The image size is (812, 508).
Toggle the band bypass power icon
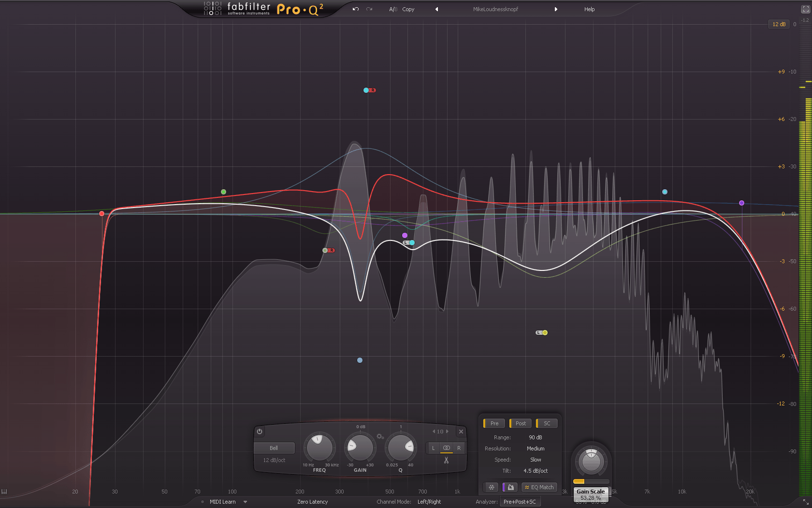[260, 432]
